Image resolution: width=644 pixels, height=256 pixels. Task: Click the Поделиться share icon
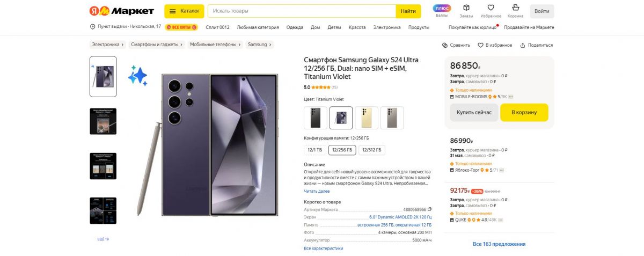pyautogui.click(x=523, y=45)
